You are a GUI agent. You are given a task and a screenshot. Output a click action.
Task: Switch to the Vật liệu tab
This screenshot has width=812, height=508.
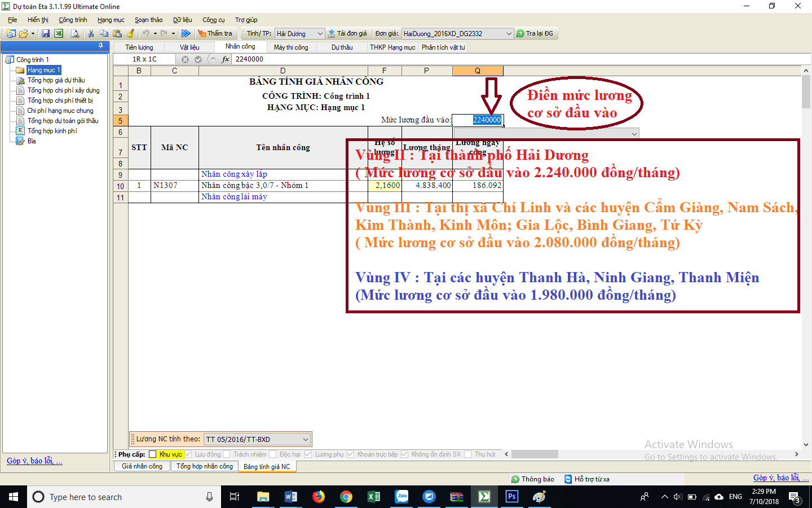coord(189,47)
